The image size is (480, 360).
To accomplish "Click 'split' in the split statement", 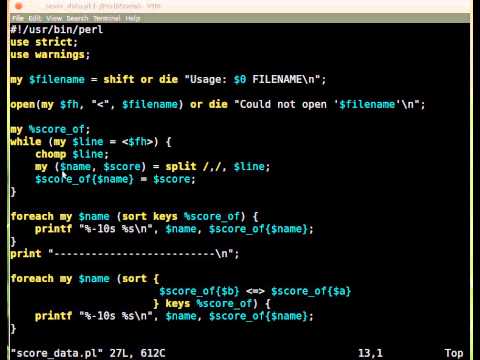I will tap(181, 167).
